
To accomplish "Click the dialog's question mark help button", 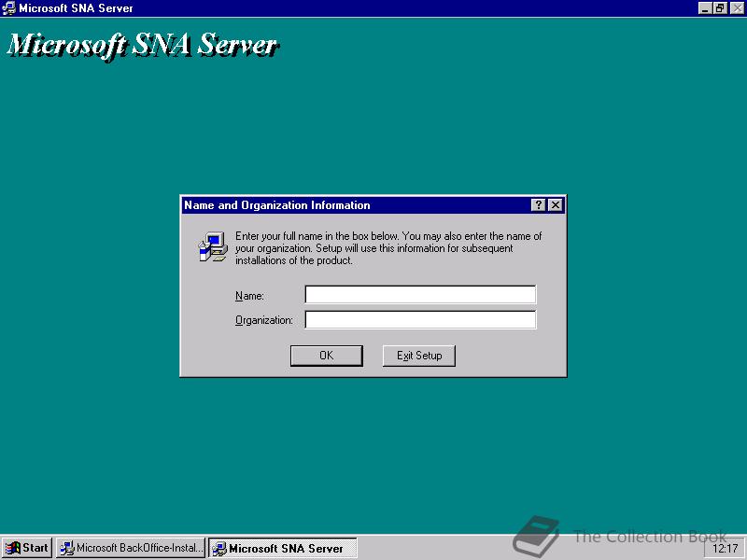I will (x=538, y=205).
